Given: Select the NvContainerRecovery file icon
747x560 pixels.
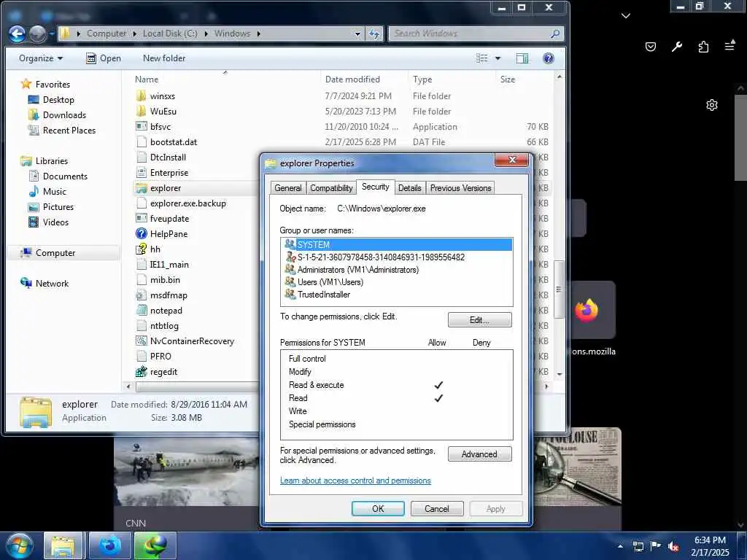Looking at the screenshot, I should point(141,341).
